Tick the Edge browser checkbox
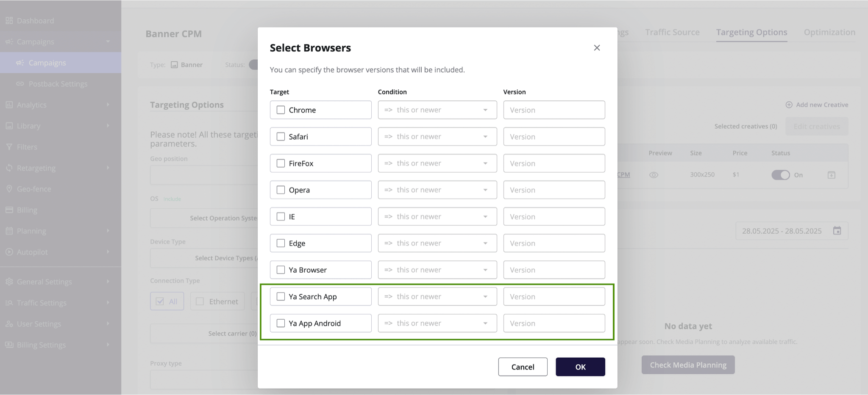 [x=281, y=243]
